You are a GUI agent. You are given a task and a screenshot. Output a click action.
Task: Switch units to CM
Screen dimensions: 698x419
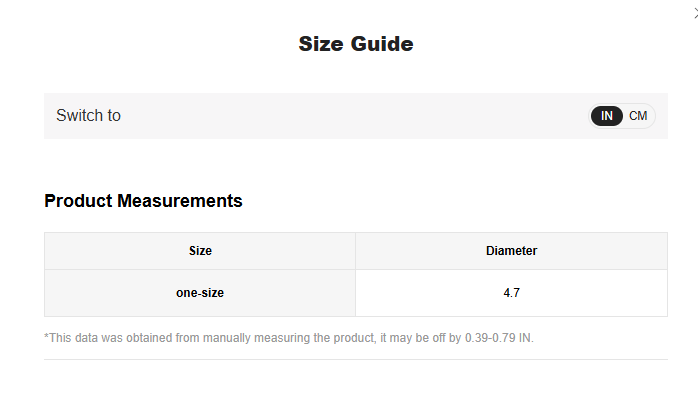(x=638, y=116)
